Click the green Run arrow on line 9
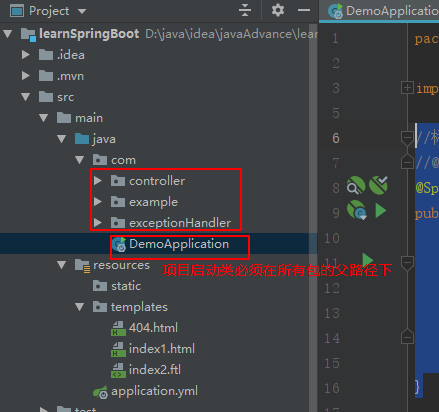Viewport: 439px width, 412px height. click(381, 211)
